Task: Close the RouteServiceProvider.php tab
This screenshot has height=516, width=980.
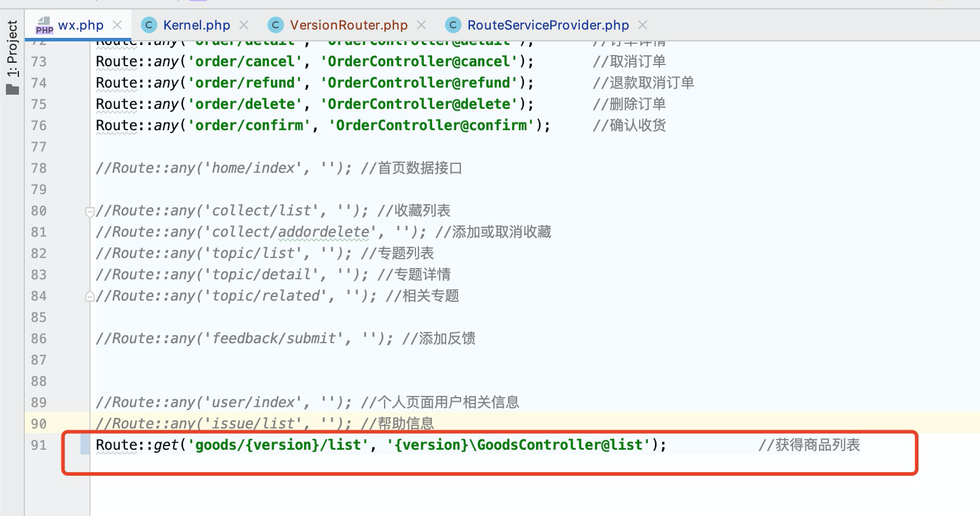Action: tap(643, 25)
